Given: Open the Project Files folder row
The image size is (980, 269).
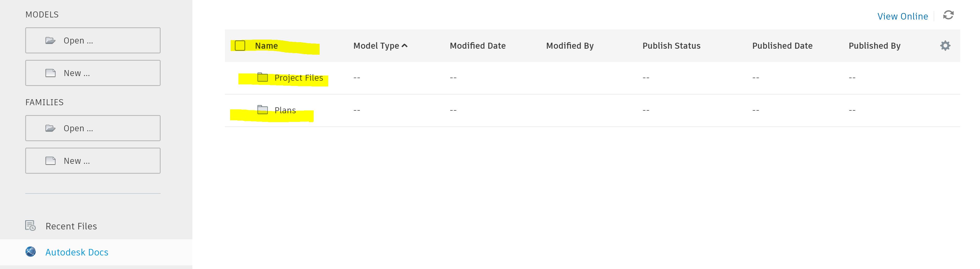Looking at the screenshot, I should pyautogui.click(x=299, y=78).
